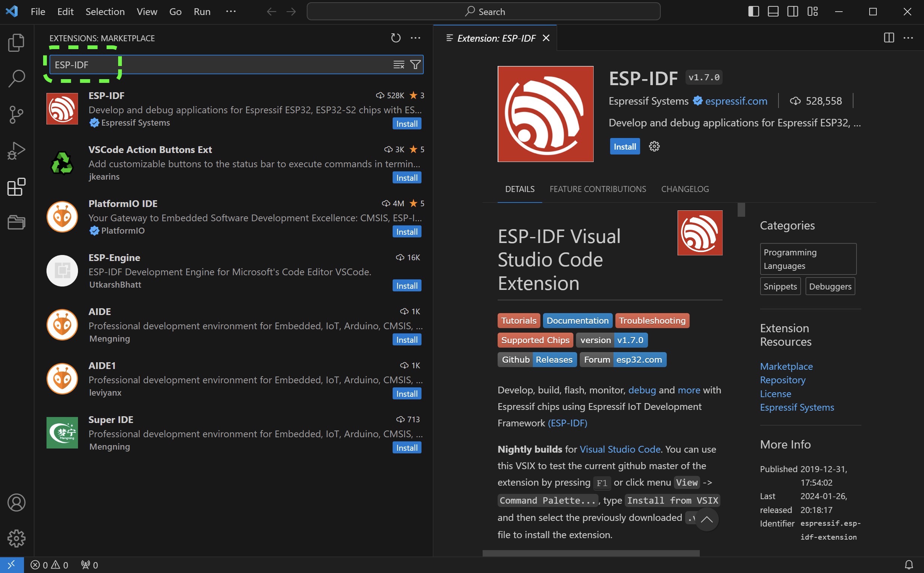Viewport: 924px width, 573px height.
Task: Switch to the DETAILS tab
Action: [520, 189]
